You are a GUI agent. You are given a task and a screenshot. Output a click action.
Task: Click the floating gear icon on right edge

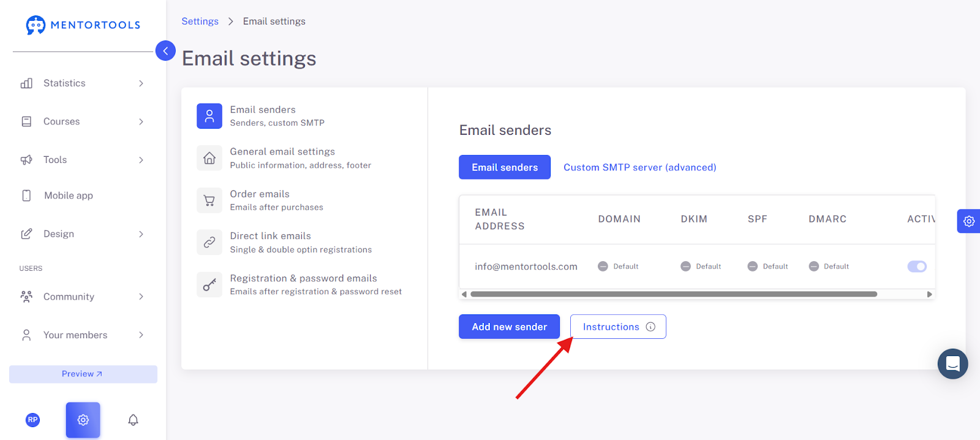[968, 221]
